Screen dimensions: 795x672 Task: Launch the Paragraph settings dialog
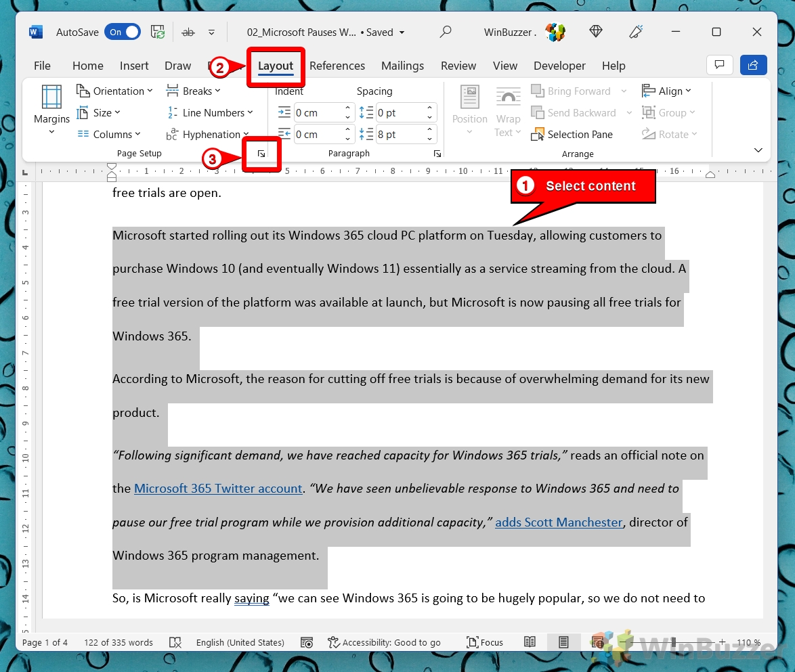tap(437, 154)
